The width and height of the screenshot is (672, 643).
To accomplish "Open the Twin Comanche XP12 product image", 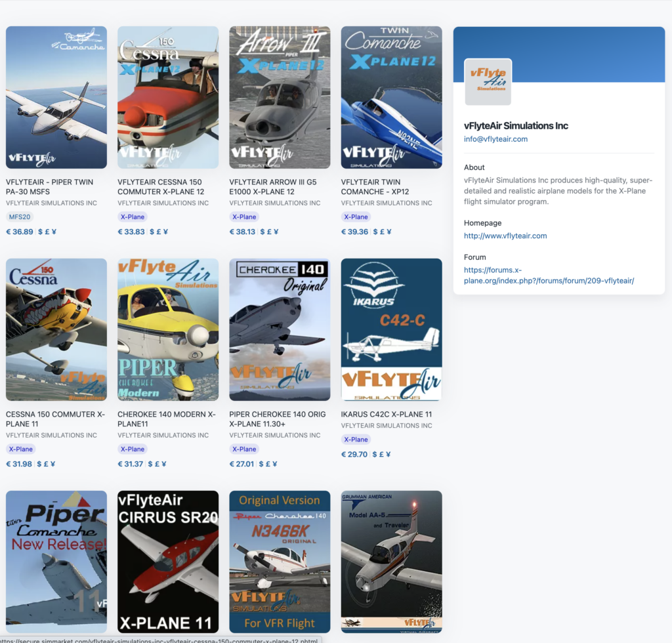I will 391,98.
